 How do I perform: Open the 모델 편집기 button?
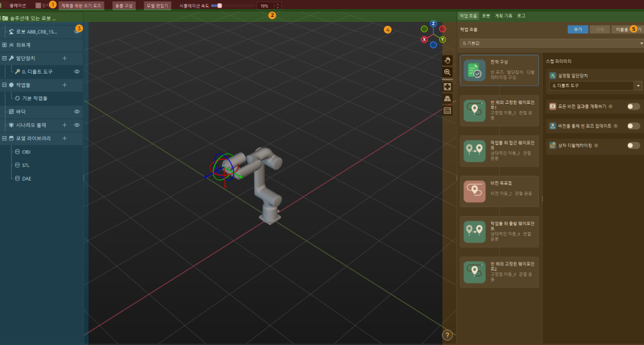click(x=157, y=6)
